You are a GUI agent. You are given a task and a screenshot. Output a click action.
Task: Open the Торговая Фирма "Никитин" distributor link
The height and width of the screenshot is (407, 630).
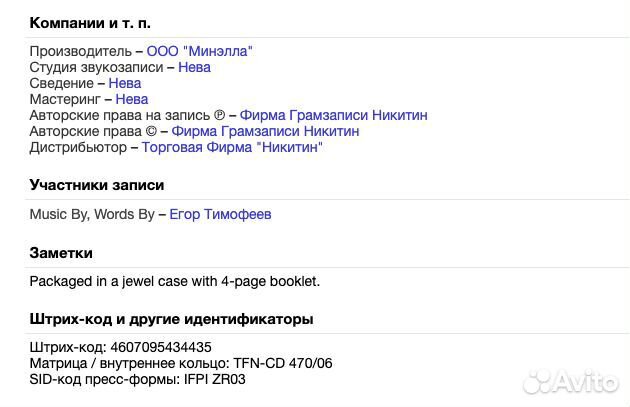(232, 147)
